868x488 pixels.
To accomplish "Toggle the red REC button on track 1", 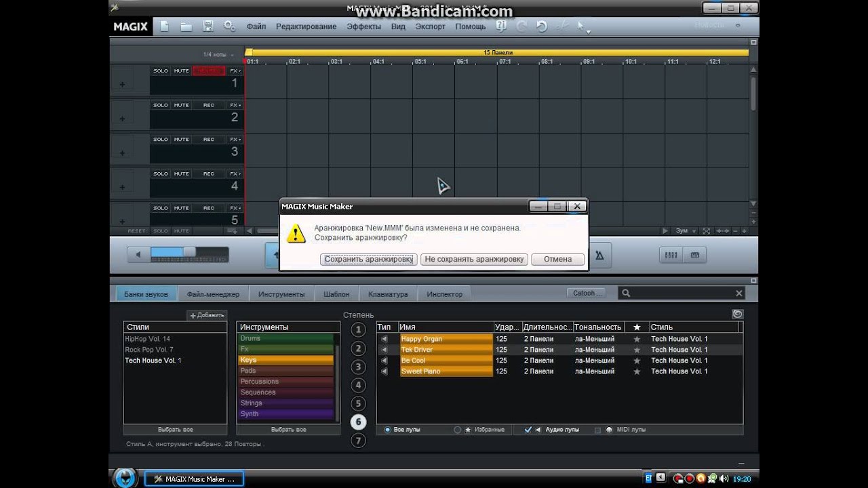I will coord(209,70).
